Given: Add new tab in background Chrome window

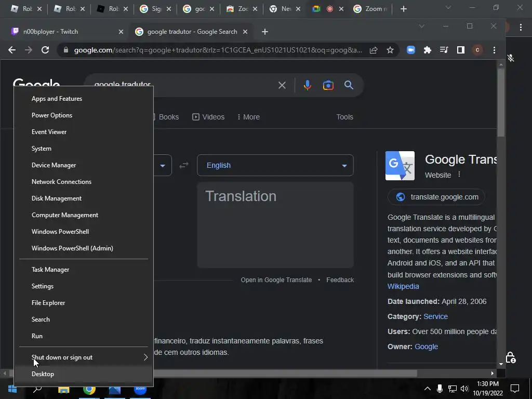Looking at the screenshot, I should [403, 9].
